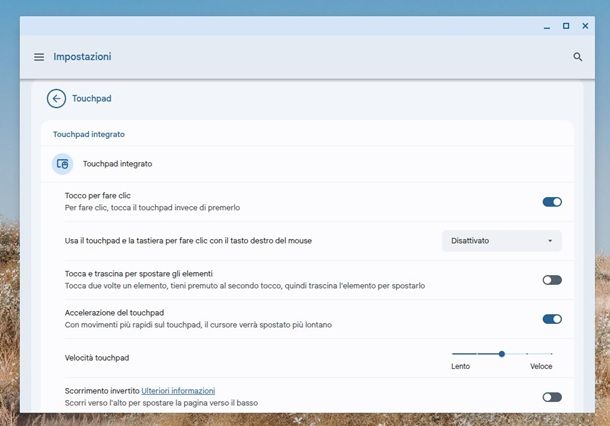Viewport: 610px width, 426px height.
Task: Click 'Scorri verso l'alto' description text
Action: point(161,403)
